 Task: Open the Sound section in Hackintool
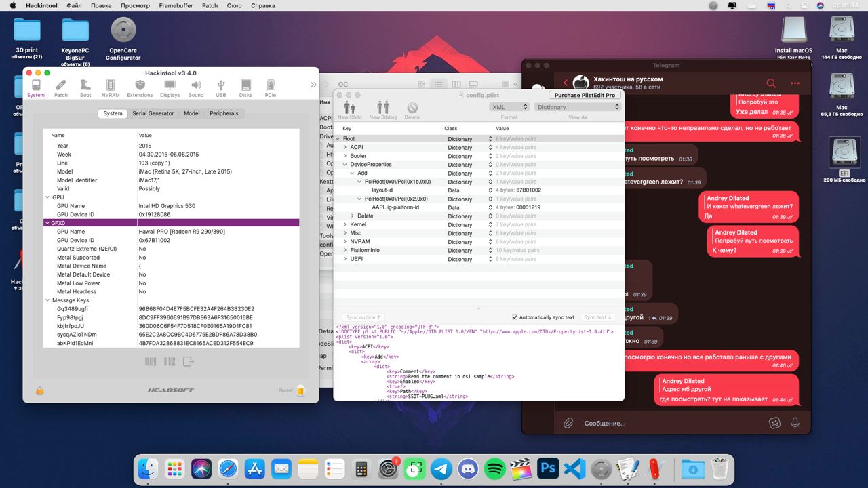click(x=196, y=88)
